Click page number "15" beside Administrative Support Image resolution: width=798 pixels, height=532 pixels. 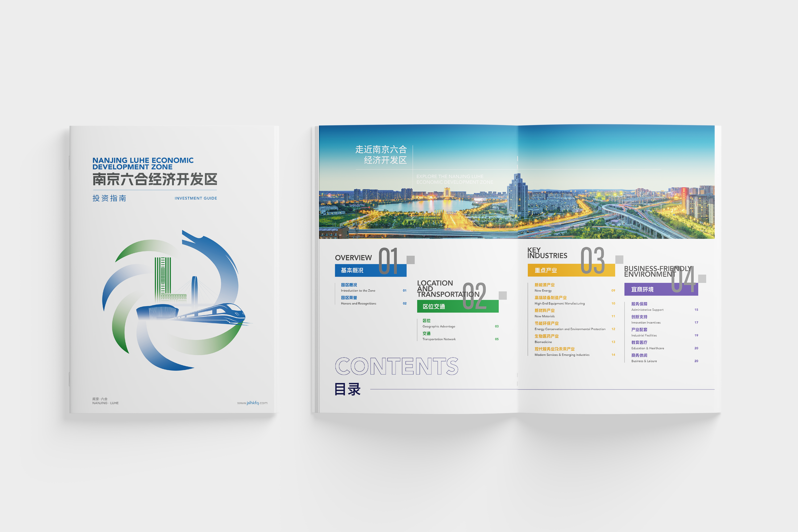(x=696, y=310)
